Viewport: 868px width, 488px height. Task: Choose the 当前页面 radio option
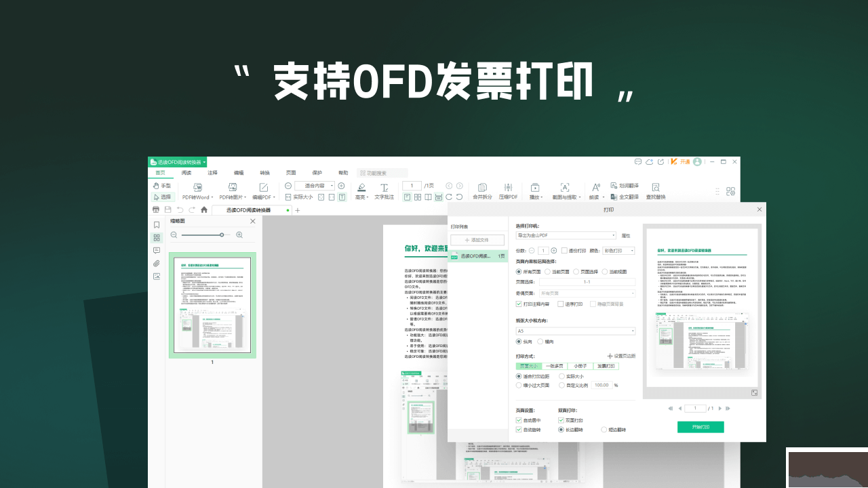tap(556, 271)
